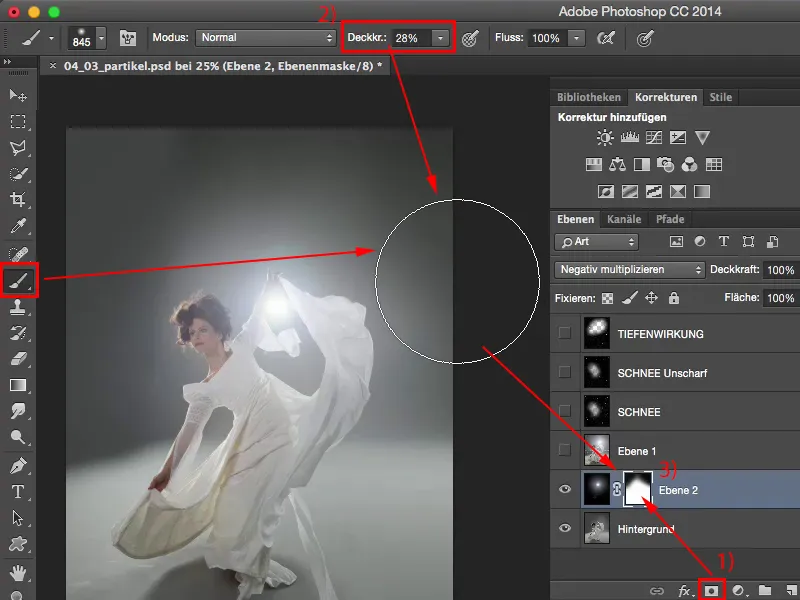The height and width of the screenshot is (600, 800).
Task: Toggle visibility of SCHNEE Unscharf layer
Action: (564, 372)
